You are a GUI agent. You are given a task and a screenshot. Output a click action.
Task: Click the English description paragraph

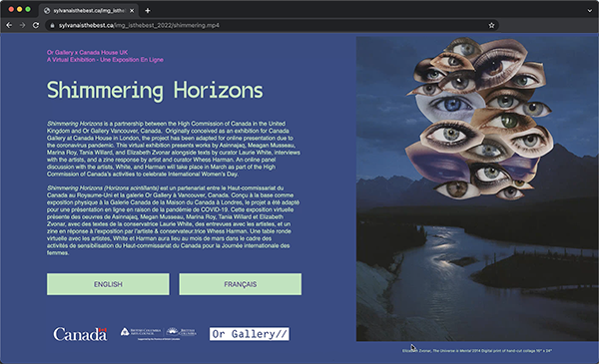pos(174,149)
